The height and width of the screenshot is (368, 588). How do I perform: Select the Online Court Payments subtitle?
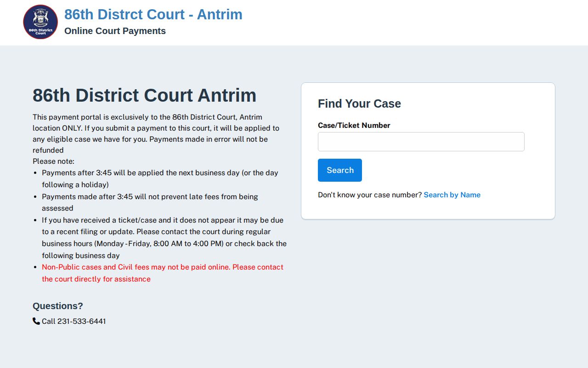pyautogui.click(x=115, y=31)
